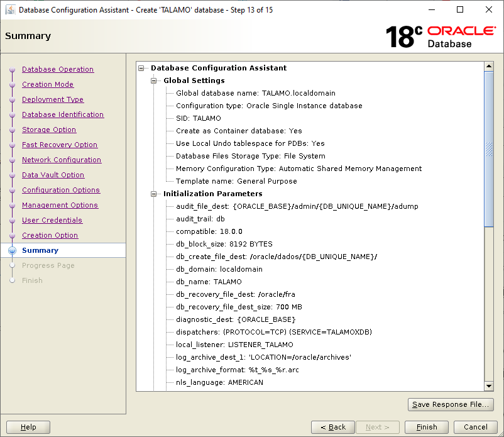
Task: Select nls_language: AMERICAN row
Action: point(219,382)
